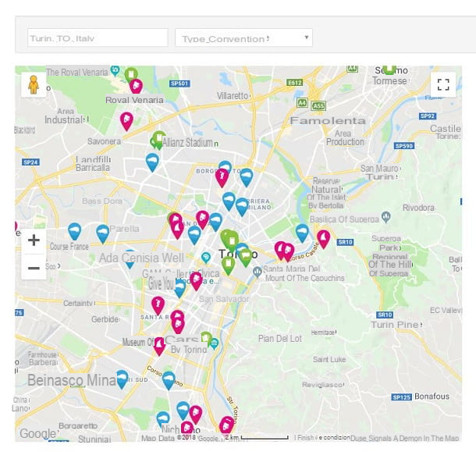This screenshot has width=476, height=452.
Task: Click the SP590 road badge
Action: click(404, 146)
